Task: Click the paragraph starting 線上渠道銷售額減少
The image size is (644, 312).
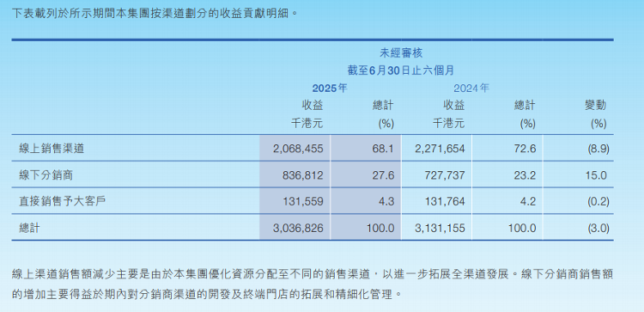Action: coord(313,284)
